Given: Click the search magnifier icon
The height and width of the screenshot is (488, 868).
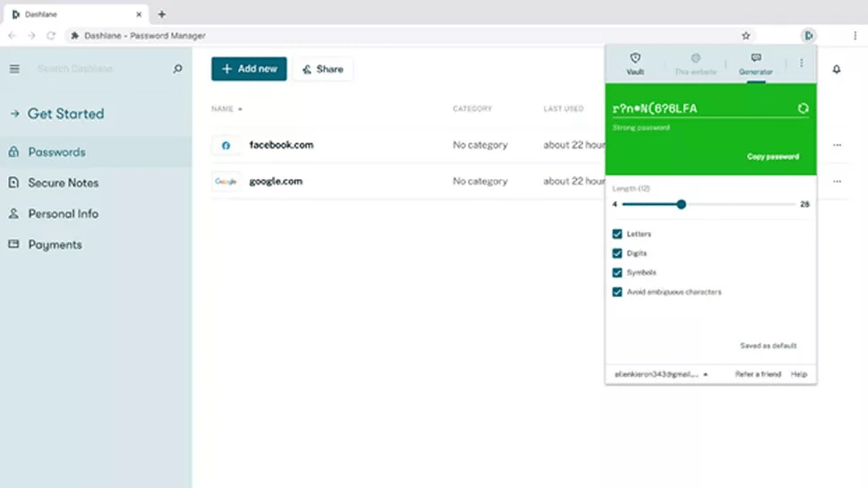Looking at the screenshot, I should tap(177, 69).
